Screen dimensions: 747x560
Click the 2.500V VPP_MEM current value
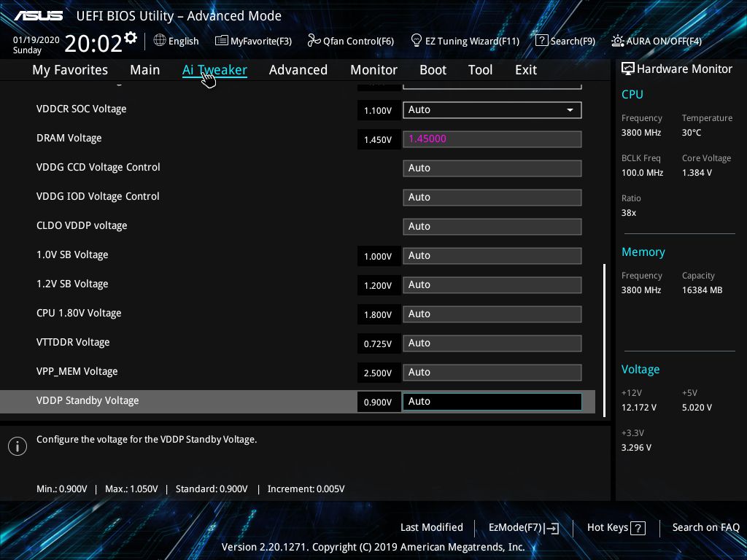(379, 373)
